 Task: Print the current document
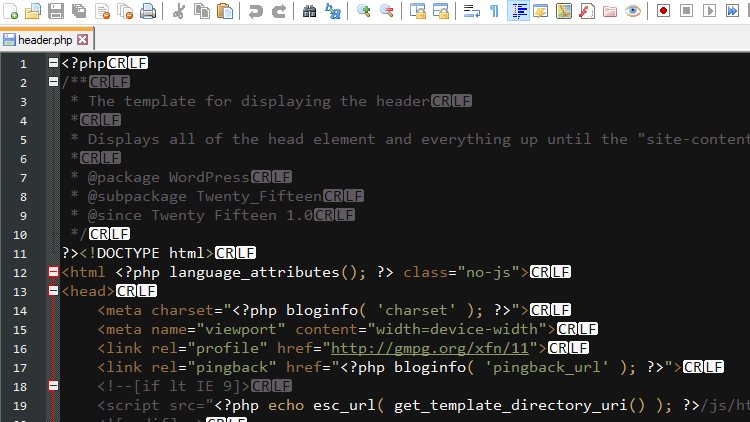click(x=148, y=11)
